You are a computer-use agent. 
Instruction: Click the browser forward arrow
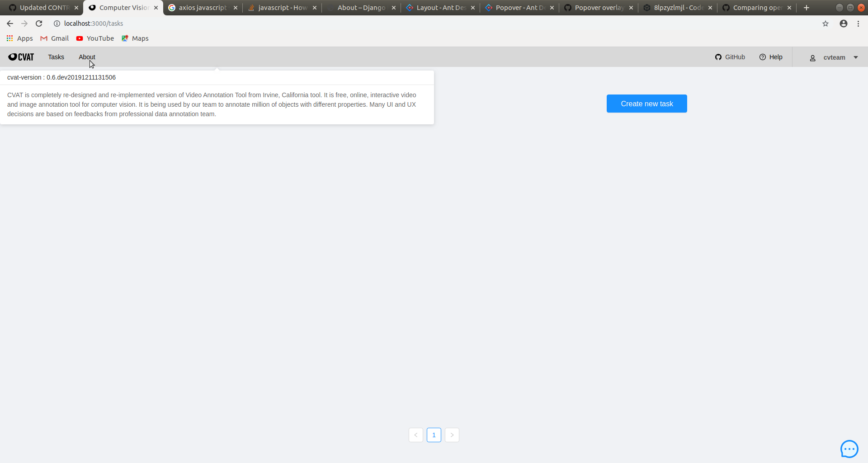click(24, 24)
